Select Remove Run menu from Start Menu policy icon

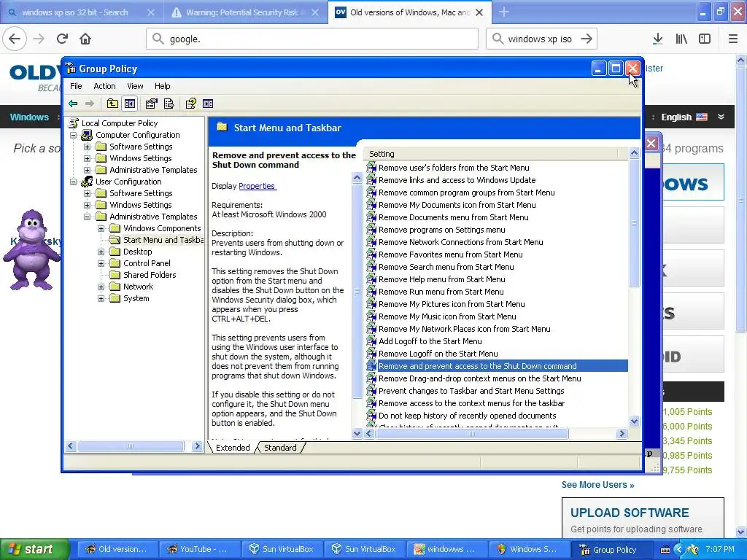(371, 292)
